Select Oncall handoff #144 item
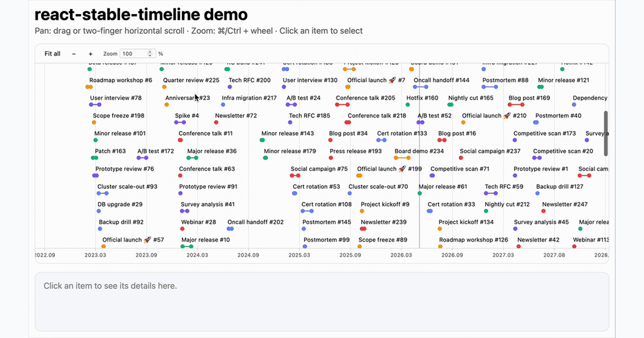The image size is (644, 338). point(442,80)
